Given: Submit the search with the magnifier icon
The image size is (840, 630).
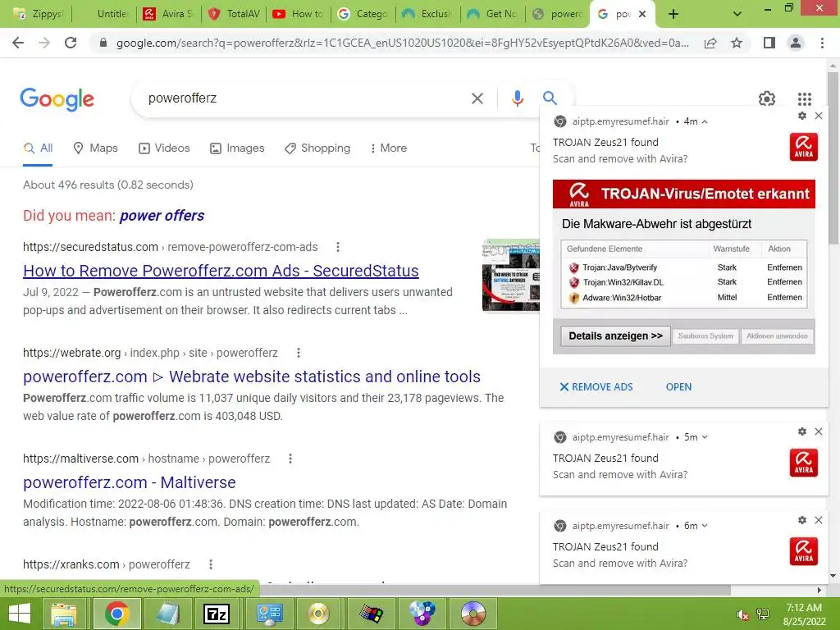Looking at the screenshot, I should [550, 98].
